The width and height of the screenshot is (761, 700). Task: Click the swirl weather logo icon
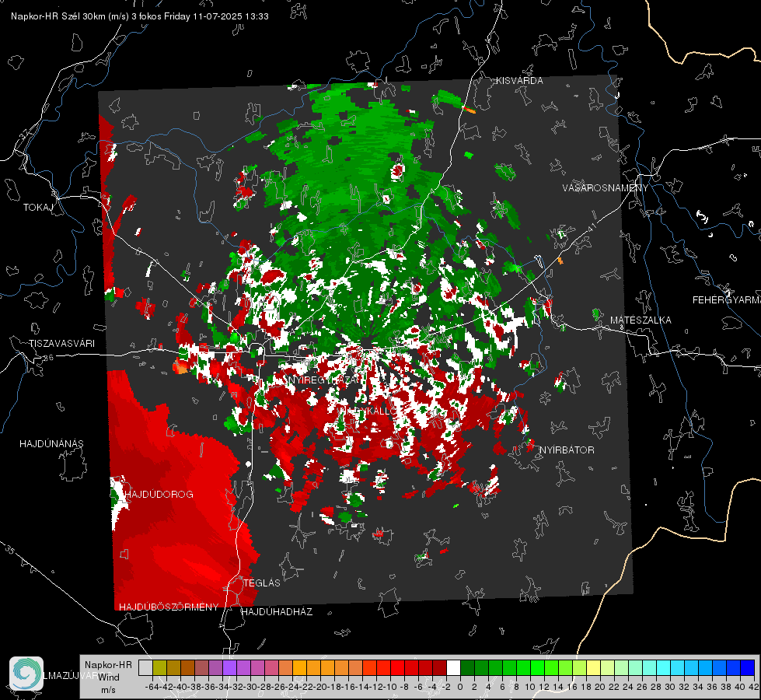[26, 674]
